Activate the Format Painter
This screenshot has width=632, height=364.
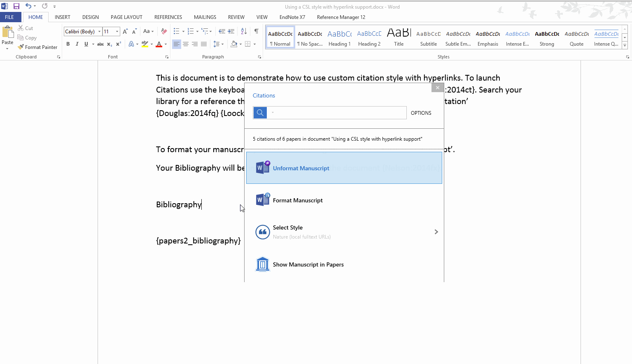[37, 46]
